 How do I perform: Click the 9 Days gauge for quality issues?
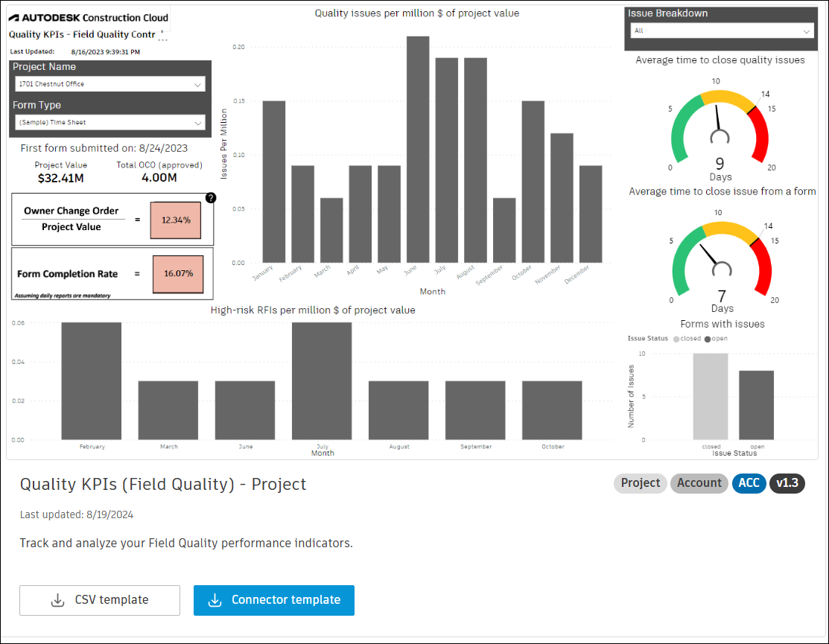(720, 127)
